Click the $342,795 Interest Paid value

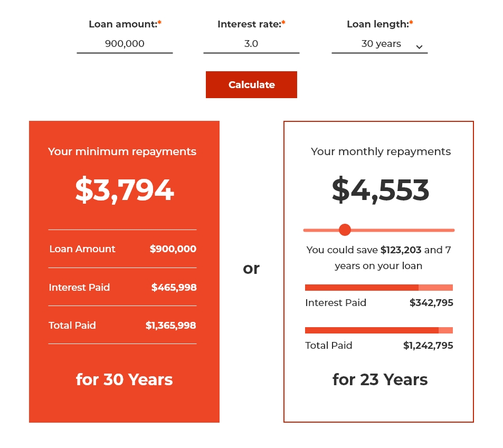(431, 303)
